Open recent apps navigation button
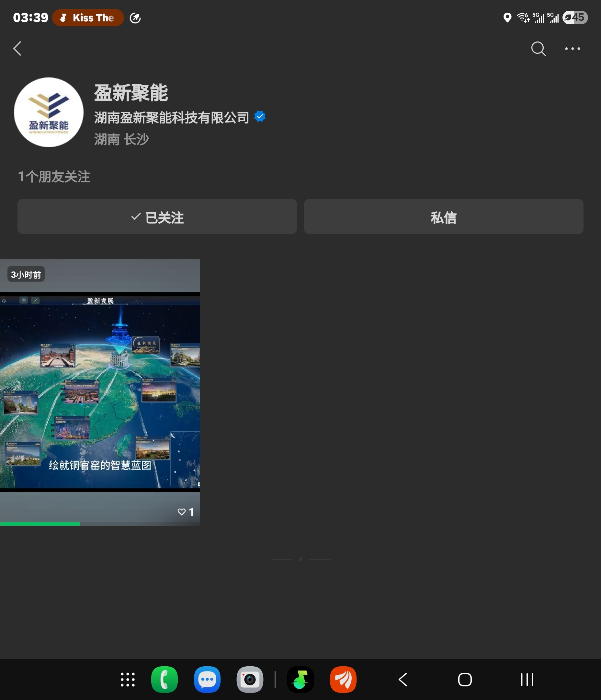Image resolution: width=601 pixels, height=700 pixels. point(527,679)
